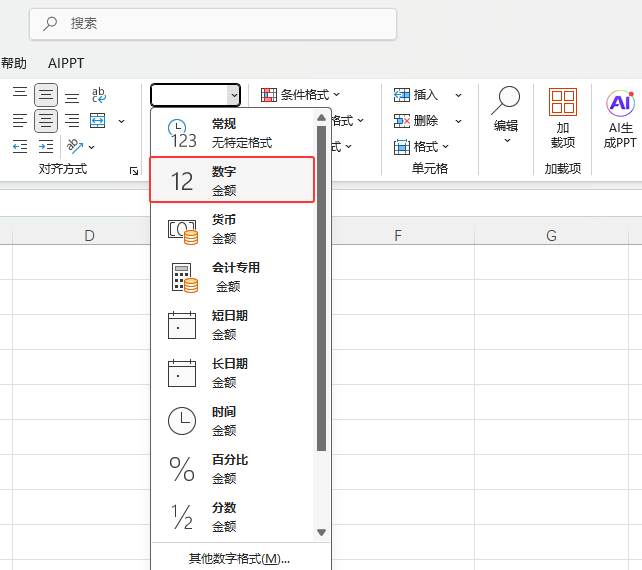Click format list scroll down arrow

point(321,532)
